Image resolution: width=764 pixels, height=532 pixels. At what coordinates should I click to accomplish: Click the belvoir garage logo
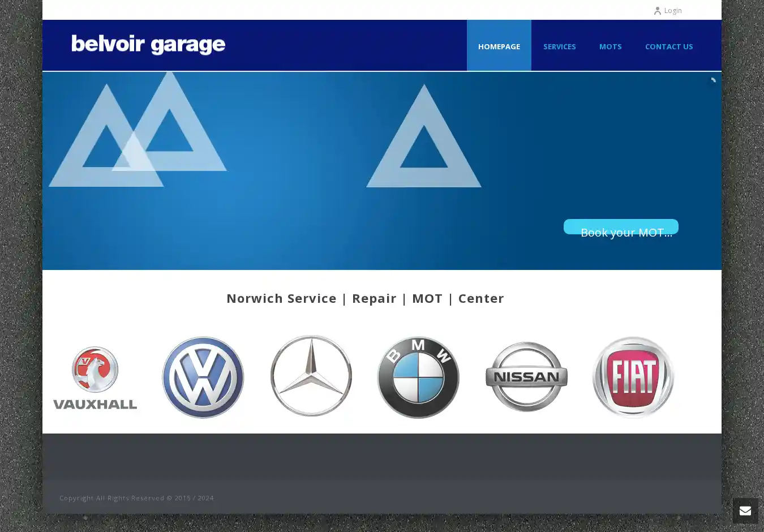pos(148,45)
